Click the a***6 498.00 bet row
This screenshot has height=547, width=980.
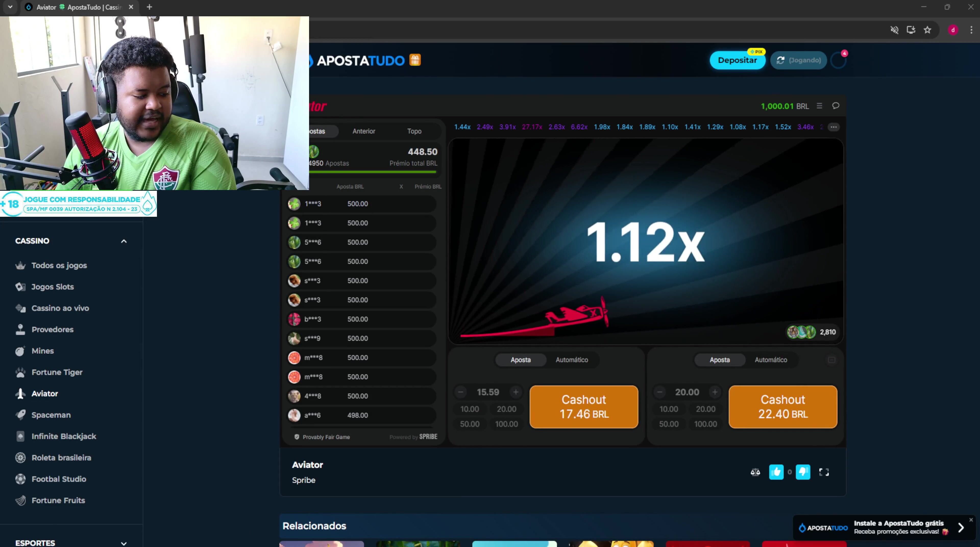click(x=361, y=415)
